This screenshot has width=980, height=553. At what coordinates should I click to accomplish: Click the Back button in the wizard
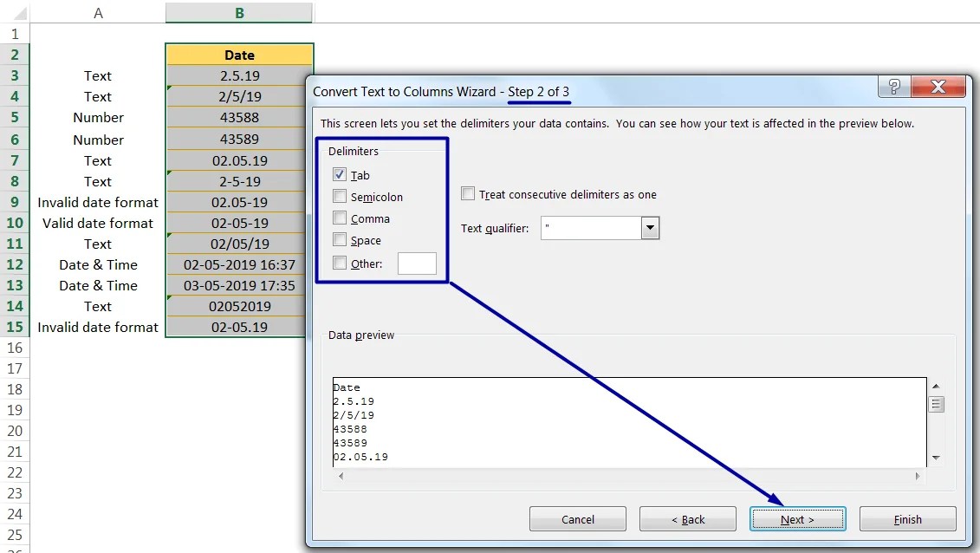pos(687,518)
